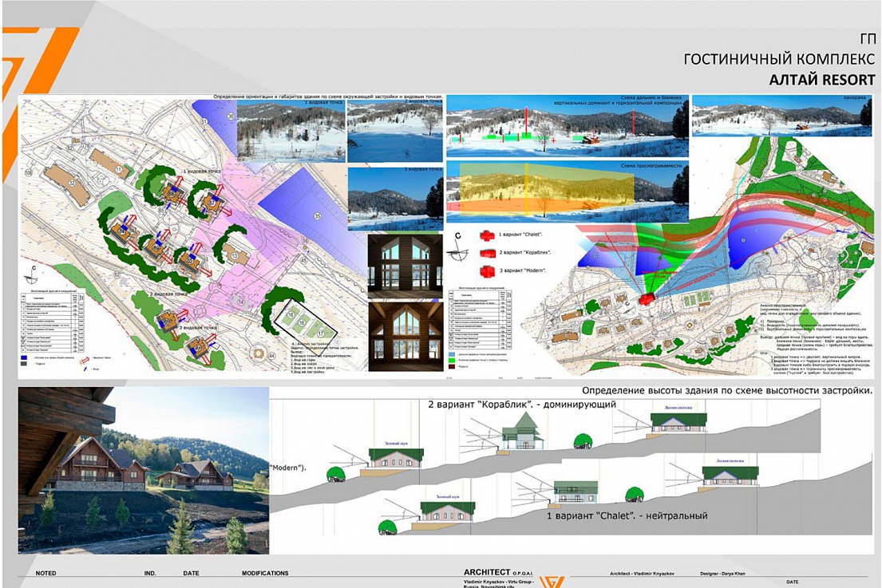Click the 'ГП' heading
The image size is (882, 588).
coord(868,39)
